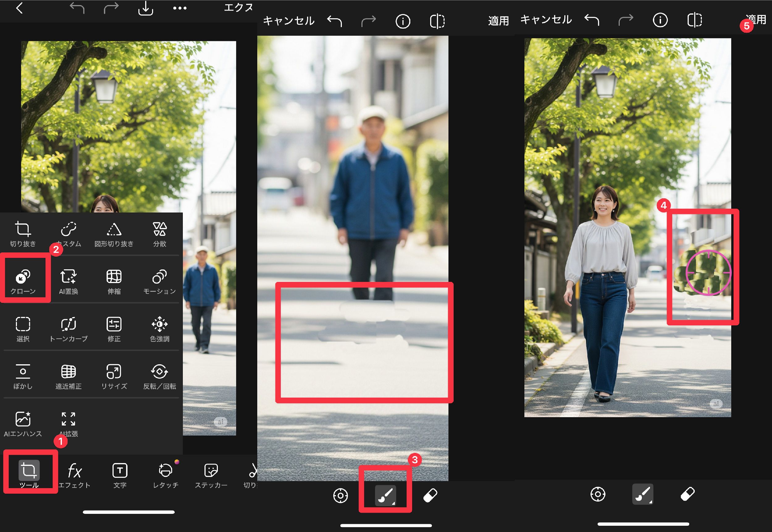Select the eraser in the right screen

[x=688, y=494]
